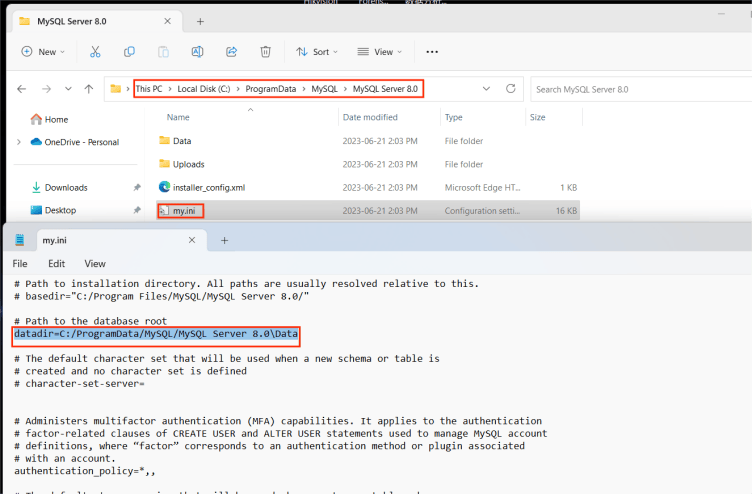This screenshot has height=495, width=752.
Task: Expand the address bar history dropdown
Action: point(486,89)
